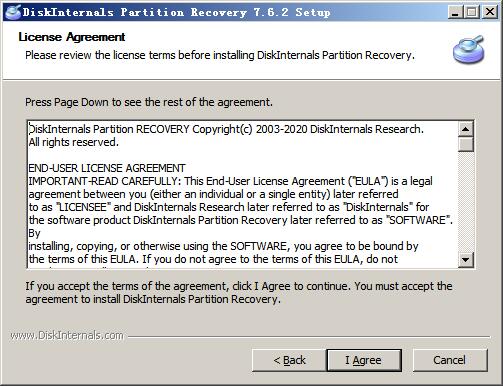Click the maximize window button

(472, 13)
